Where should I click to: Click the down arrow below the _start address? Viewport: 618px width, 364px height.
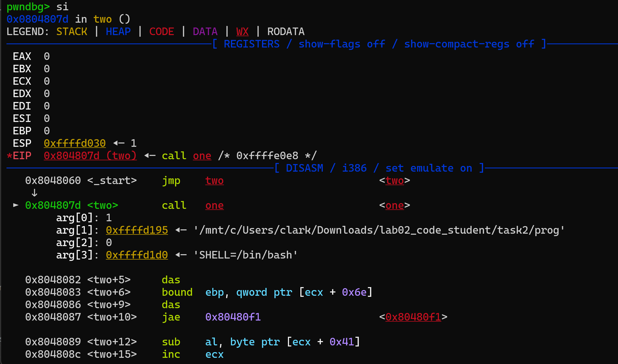[x=34, y=193]
